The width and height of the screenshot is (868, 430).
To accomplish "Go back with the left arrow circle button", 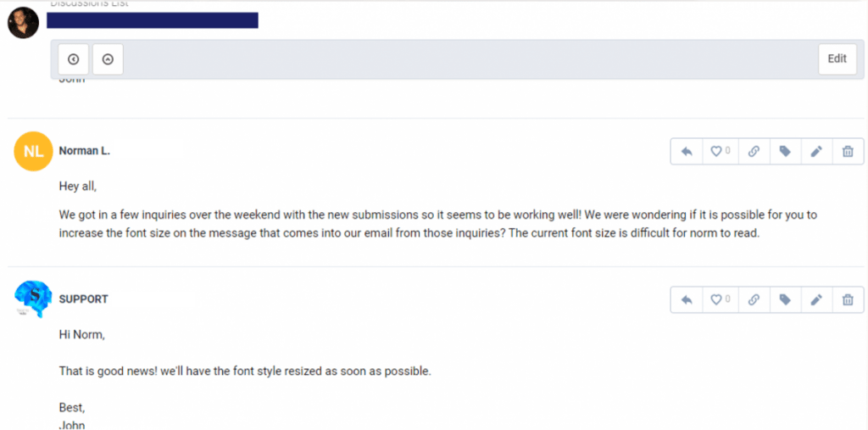I will point(73,59).
